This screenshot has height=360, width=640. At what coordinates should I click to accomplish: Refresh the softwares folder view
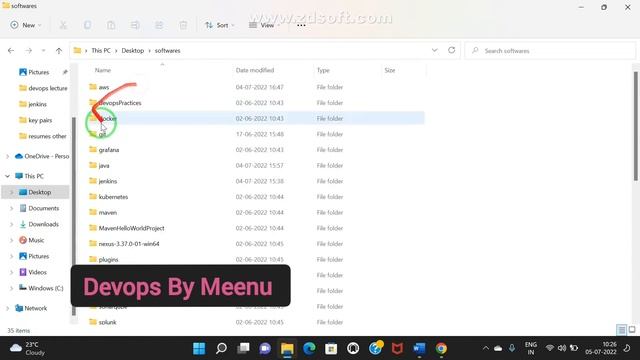coord(451,50)
